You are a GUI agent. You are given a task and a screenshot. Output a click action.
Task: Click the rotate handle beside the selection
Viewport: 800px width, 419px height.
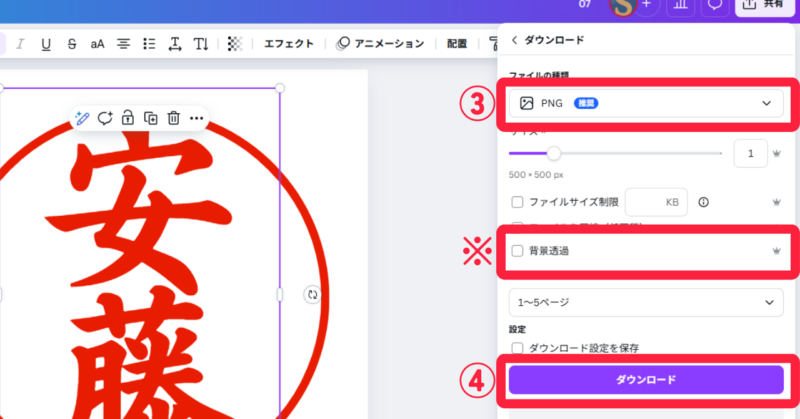click(x=312, y=294)
